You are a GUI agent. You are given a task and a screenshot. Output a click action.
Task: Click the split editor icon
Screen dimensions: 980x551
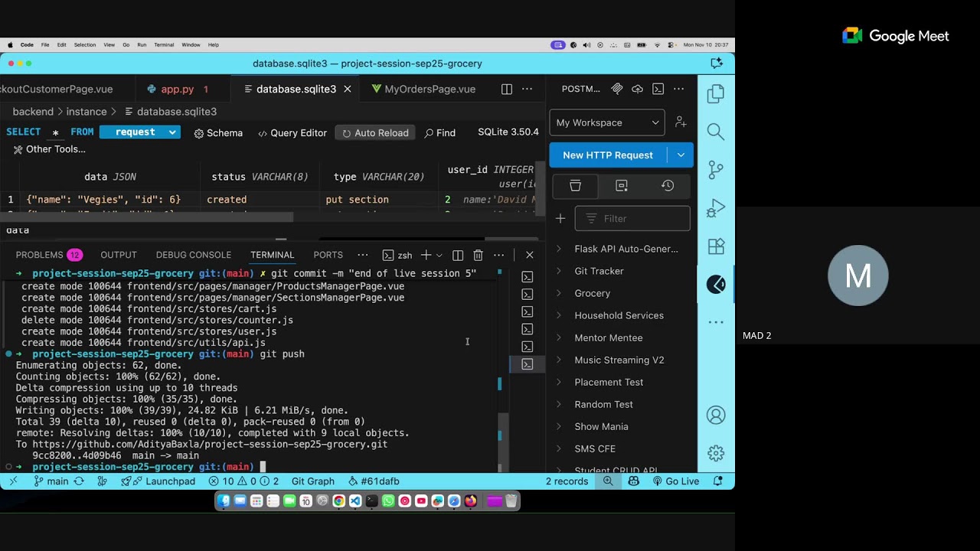[507, 89]
